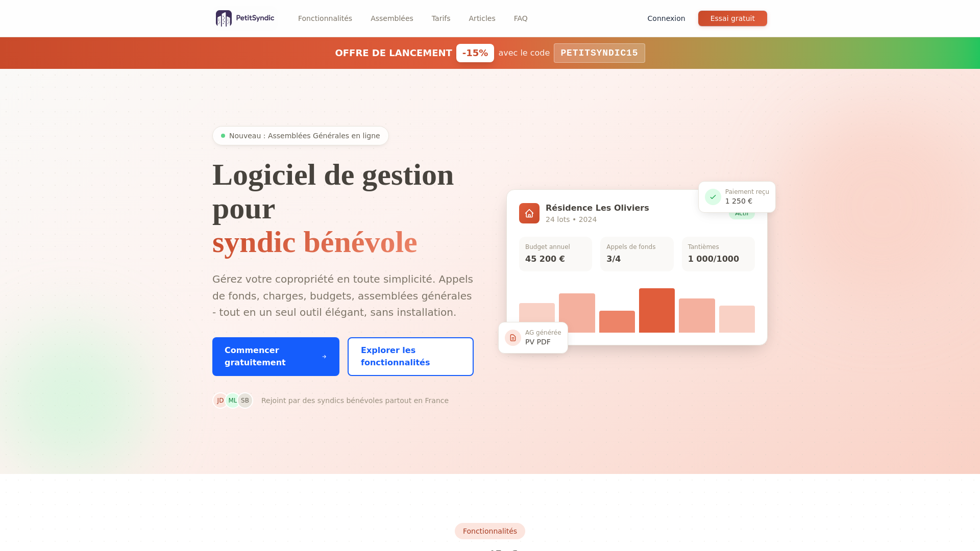Click the darkest red bar in chart
980x551 pixels.
pos(657,310)
